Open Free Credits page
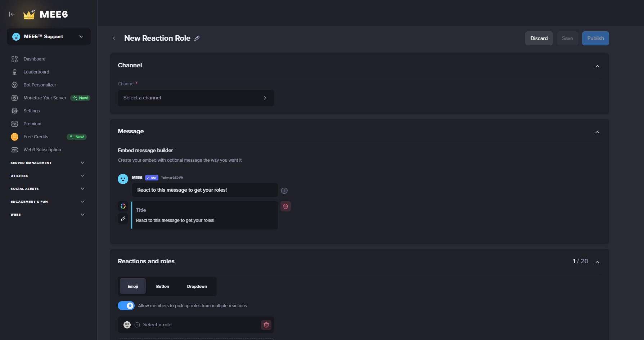The height and width of the screenshot is (340, 644). pos(36,137)
